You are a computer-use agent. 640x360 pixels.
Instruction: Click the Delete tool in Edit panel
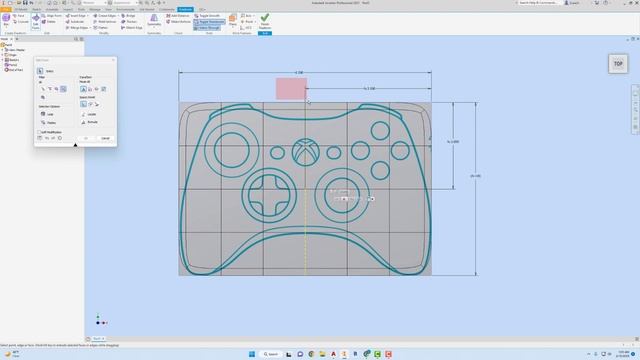[x=49, y=22]
